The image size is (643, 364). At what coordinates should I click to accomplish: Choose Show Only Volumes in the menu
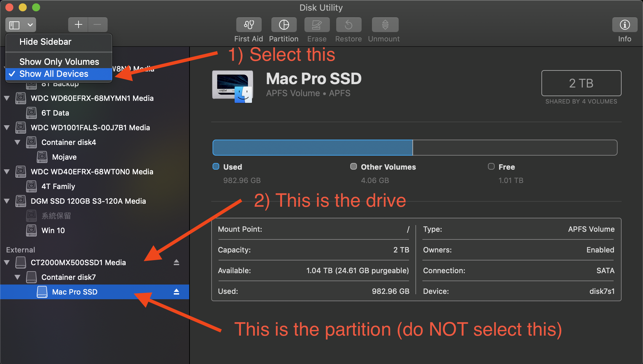pos(59,62)
